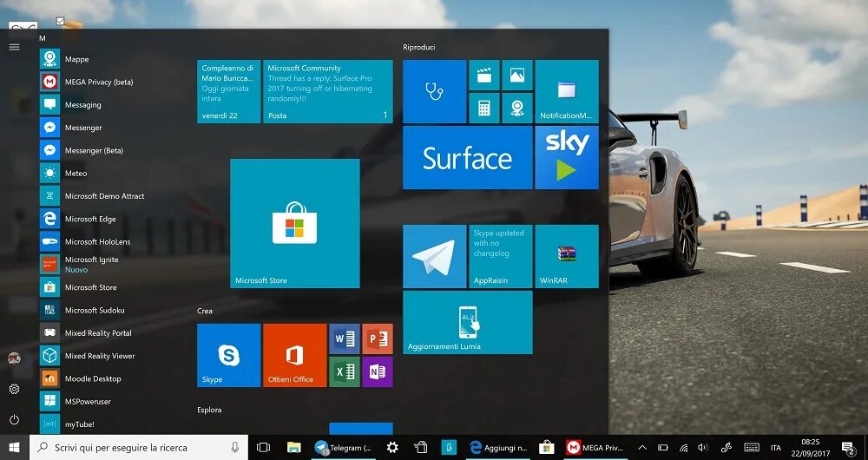Image resolution: width=868 pixels, height=460 pixels.
Task: Open the small Photos tile
Action: (517, 76)
